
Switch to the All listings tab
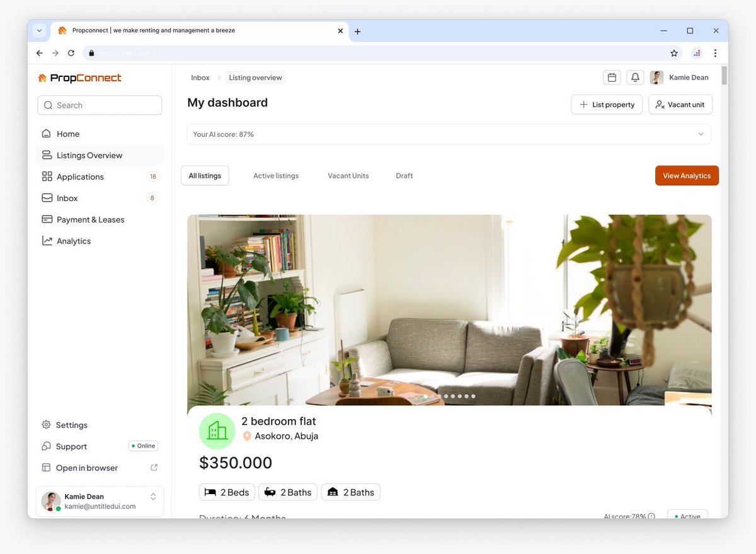click(205, 176)
